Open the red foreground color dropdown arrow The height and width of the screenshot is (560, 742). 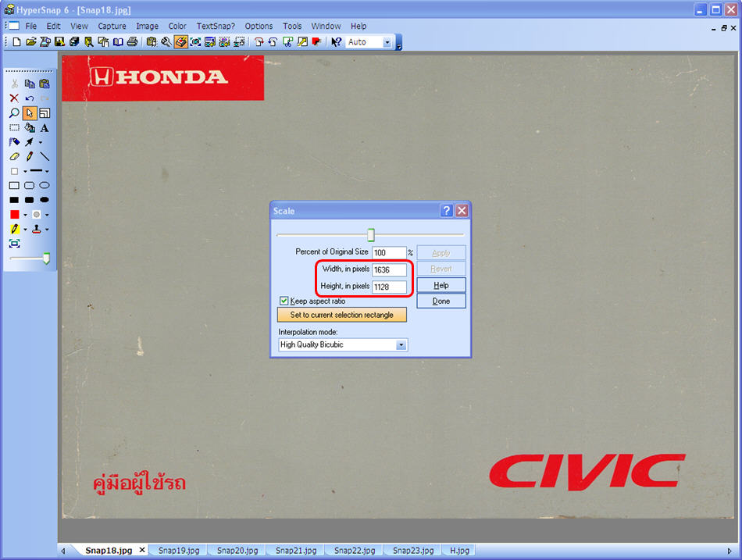point(25,215)
